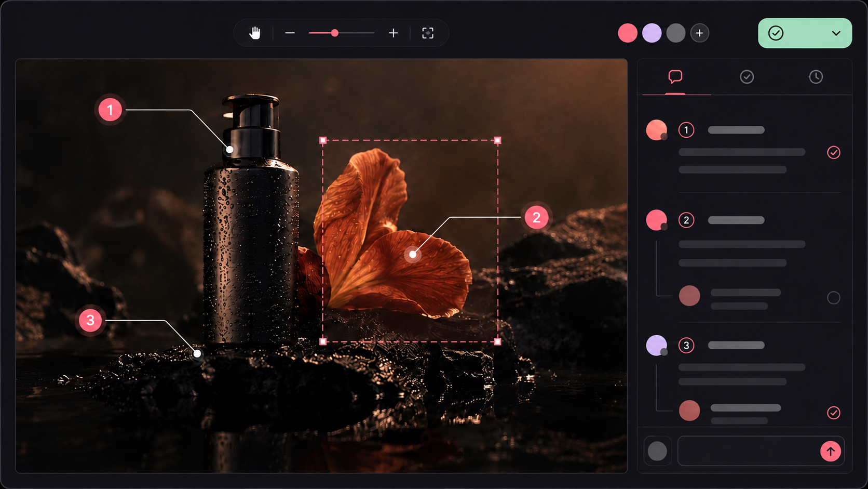Click the anchor point on the flower petal
The width and height of the screenshot is (868, 489).
pyautogui.click(x=413, y=254)
